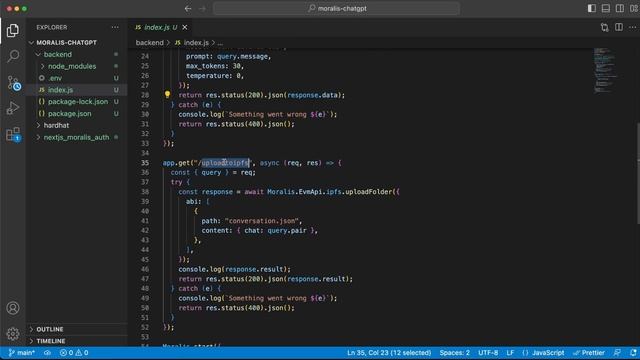Viewport: 640px width, 360px height.
Task: Click the lightbulb code action icon
Action: click(167, 95)
